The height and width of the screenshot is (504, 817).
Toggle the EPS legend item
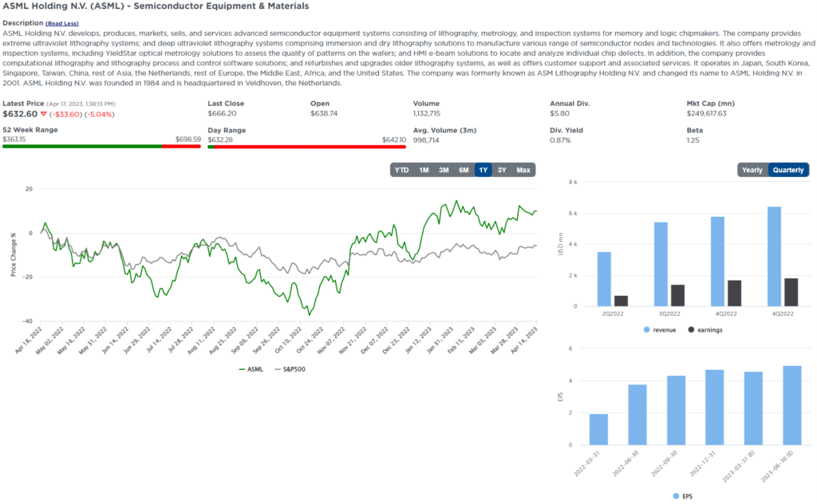pyautogui.click(x=684, y=496)
